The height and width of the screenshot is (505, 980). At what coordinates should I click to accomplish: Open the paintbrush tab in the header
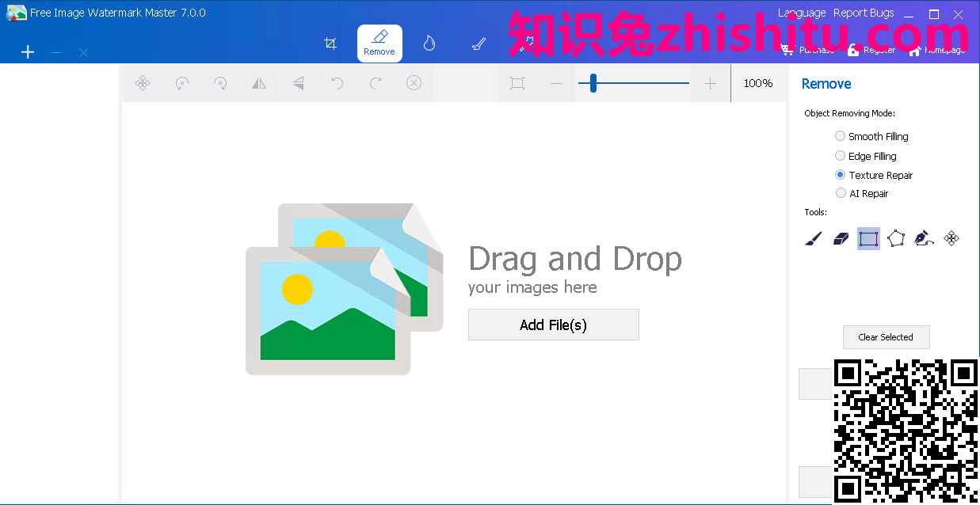coord(479,44)
